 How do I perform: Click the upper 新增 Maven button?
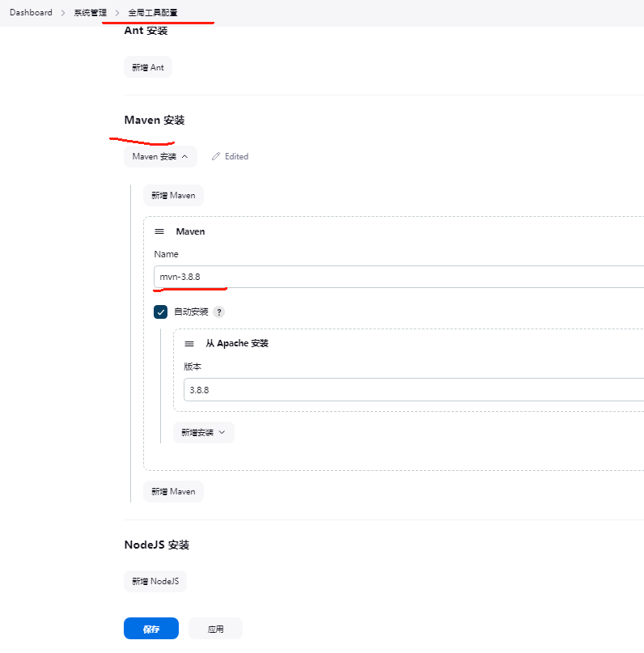(x=173, y=195)
